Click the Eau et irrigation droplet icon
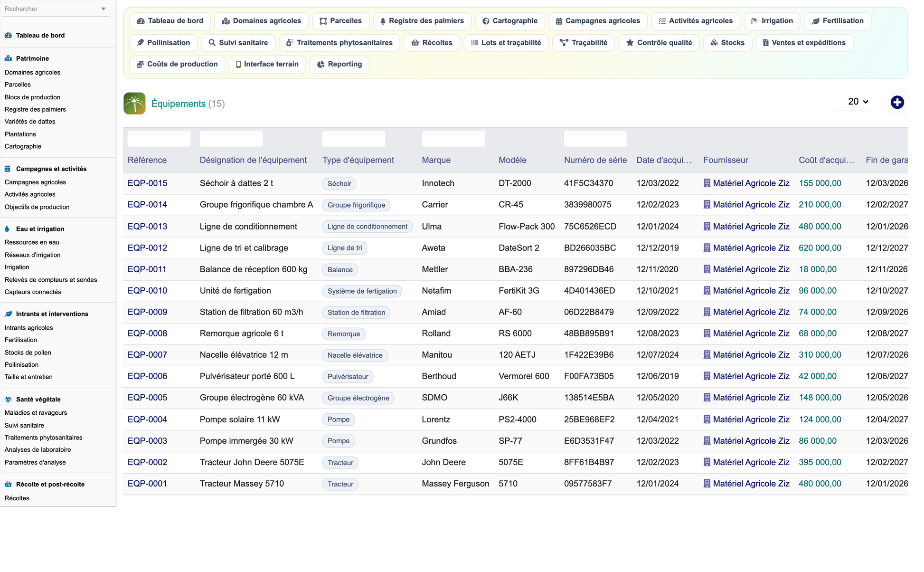Image resolution: width=924 pixels, height=572 pixels. [x=7, y=229]
